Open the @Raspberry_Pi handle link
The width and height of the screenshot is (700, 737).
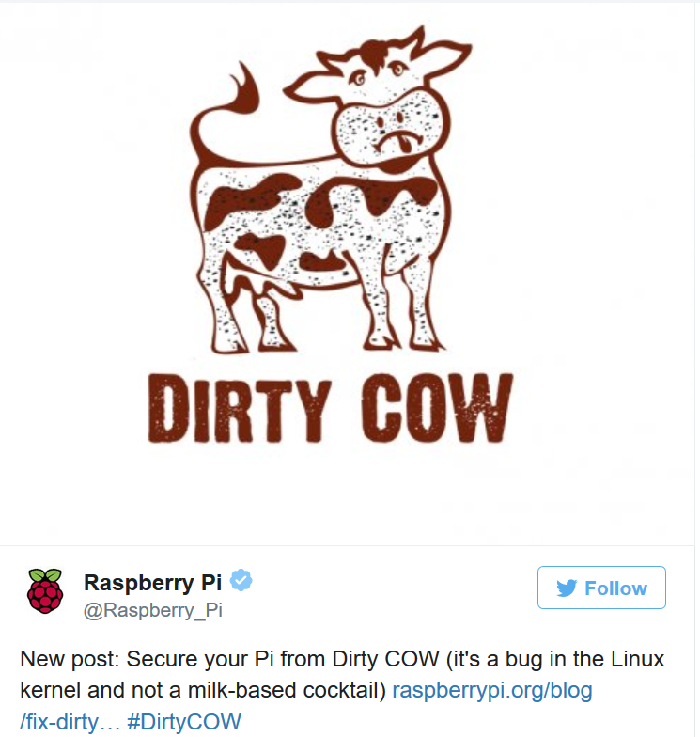[x=152, y=610]
